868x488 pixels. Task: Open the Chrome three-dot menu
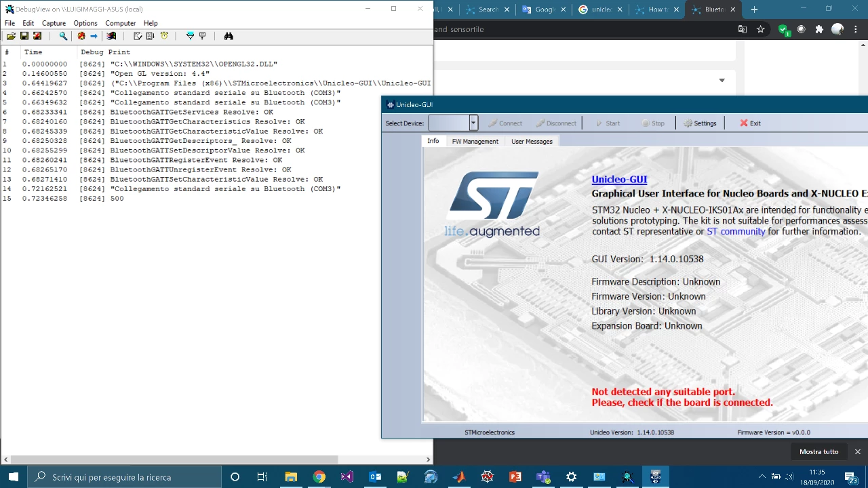tap(855, 29)
